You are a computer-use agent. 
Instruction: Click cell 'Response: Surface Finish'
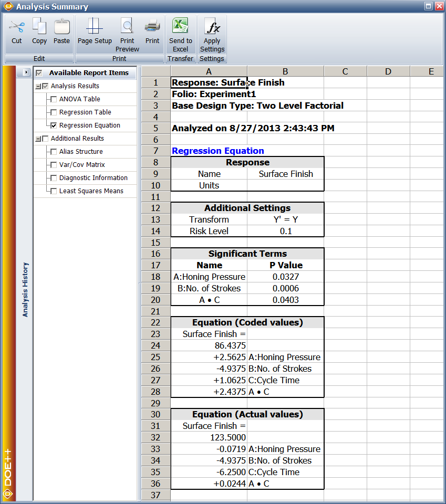point(209,82)
